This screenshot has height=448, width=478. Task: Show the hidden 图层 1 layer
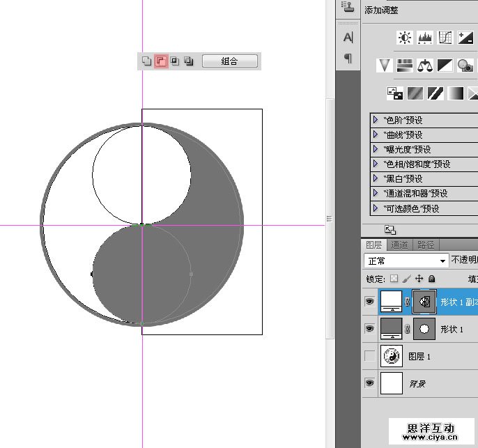click(370, 357)
